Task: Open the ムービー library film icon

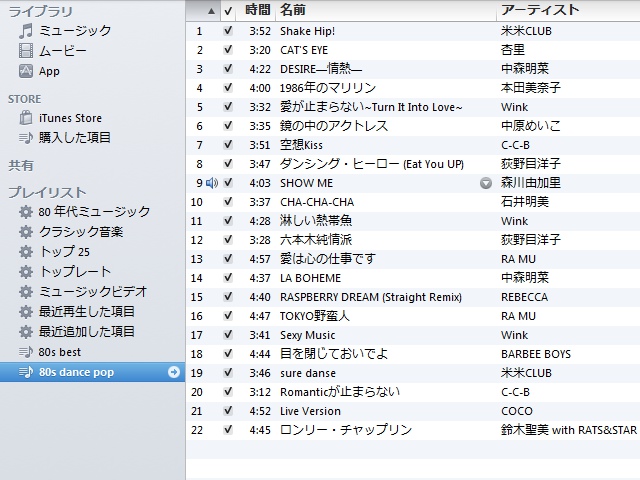Action: point(26,51)
